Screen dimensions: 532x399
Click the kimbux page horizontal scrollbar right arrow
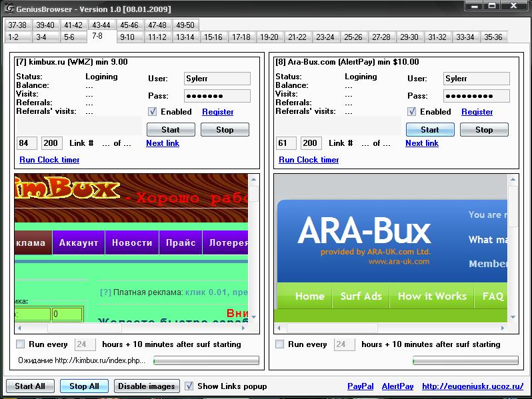(x=243, y=328)
